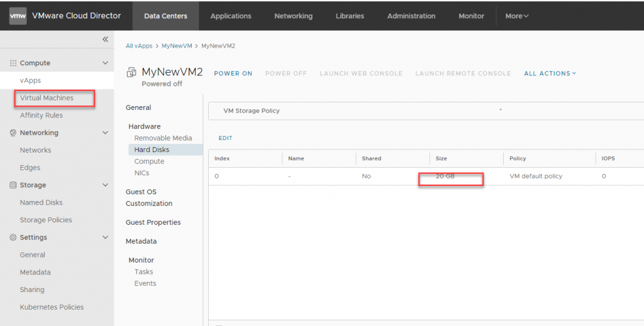The width and height of the screenshot is (644, 326).
Task: Switch to the Applications tab
Action: (231, 16)
